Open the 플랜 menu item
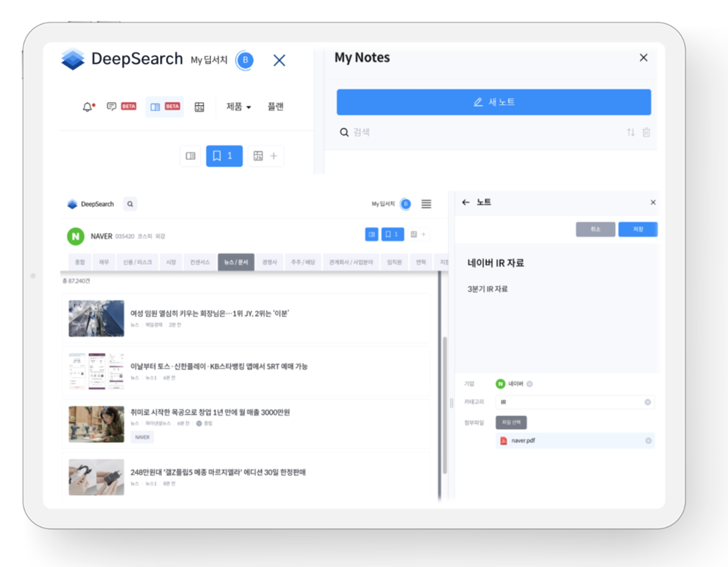This screenshot has height=567, width=728. [x=275, y=106]
